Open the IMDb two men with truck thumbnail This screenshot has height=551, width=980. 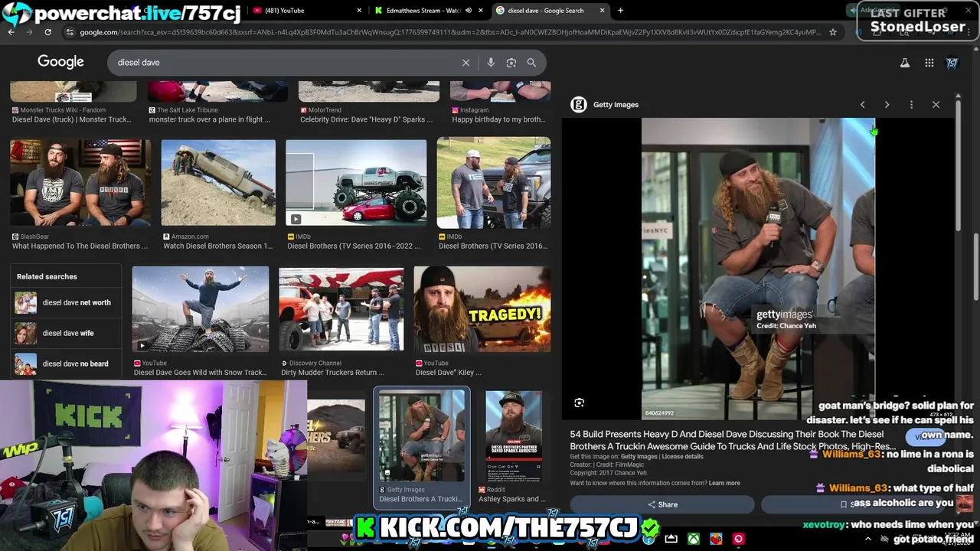494,182
